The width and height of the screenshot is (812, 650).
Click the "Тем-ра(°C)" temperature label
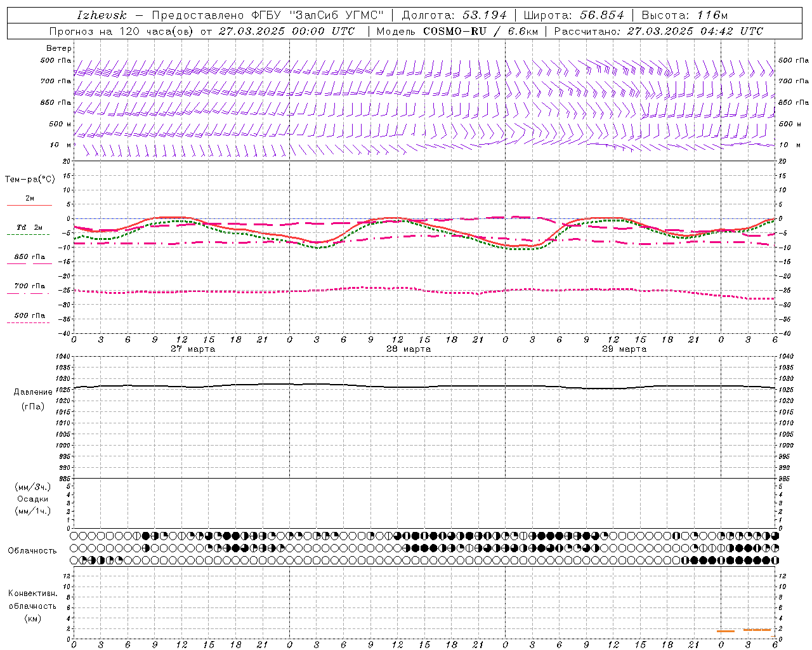click(30, 180)
